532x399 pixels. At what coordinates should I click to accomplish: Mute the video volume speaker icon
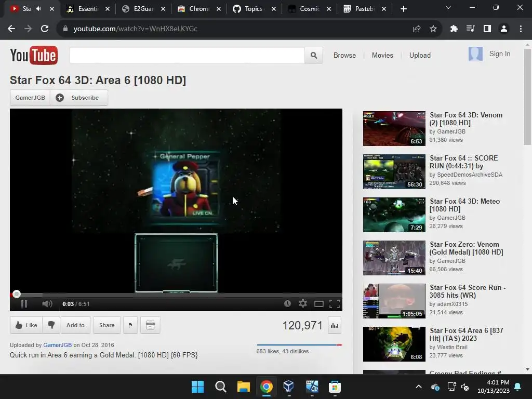(47, 303)
